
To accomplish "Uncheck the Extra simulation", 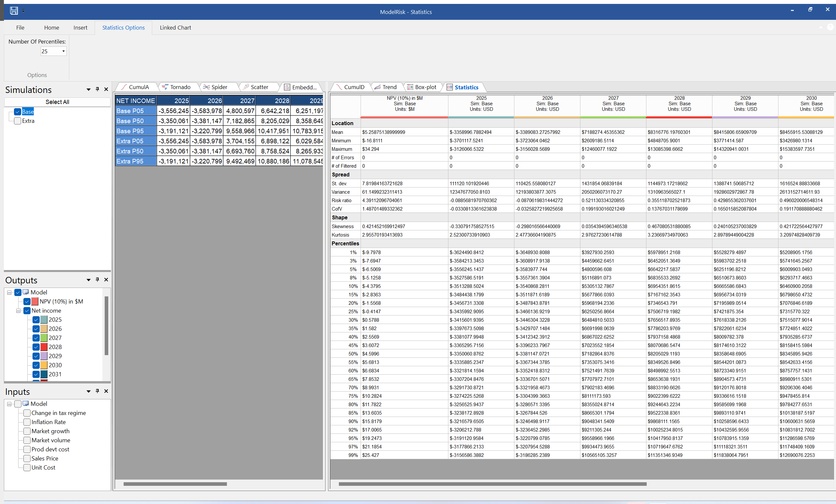I will 17,121.
